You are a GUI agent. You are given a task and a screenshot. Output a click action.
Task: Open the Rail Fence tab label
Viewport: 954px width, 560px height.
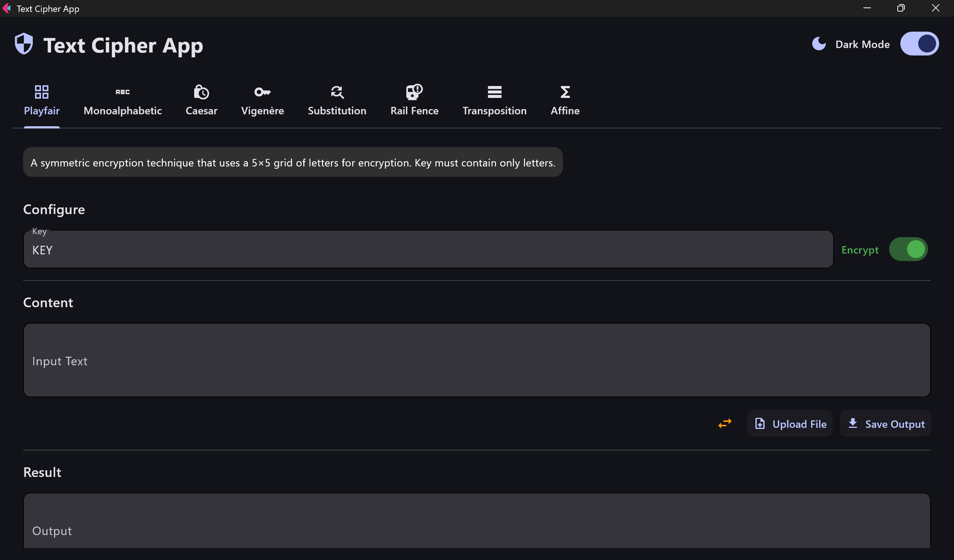(414, 111)
